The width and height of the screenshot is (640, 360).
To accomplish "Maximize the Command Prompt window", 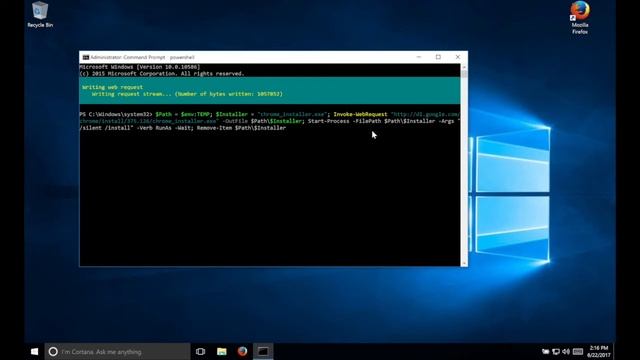I will click(x=438, y=57).
